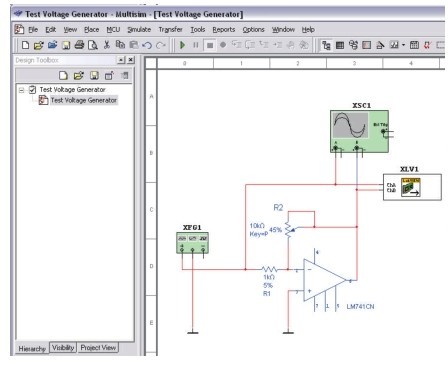
Task: Click the Undo arrow icon
Action: 147,45
